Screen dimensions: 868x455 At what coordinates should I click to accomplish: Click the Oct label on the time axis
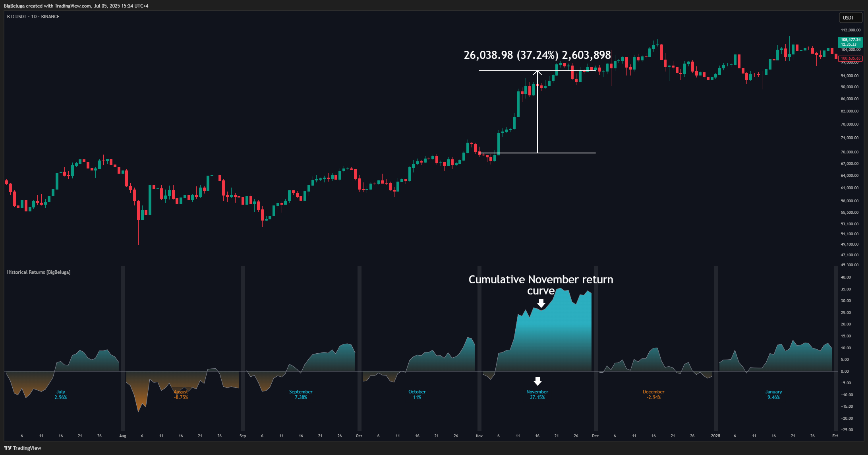(359, 436)
